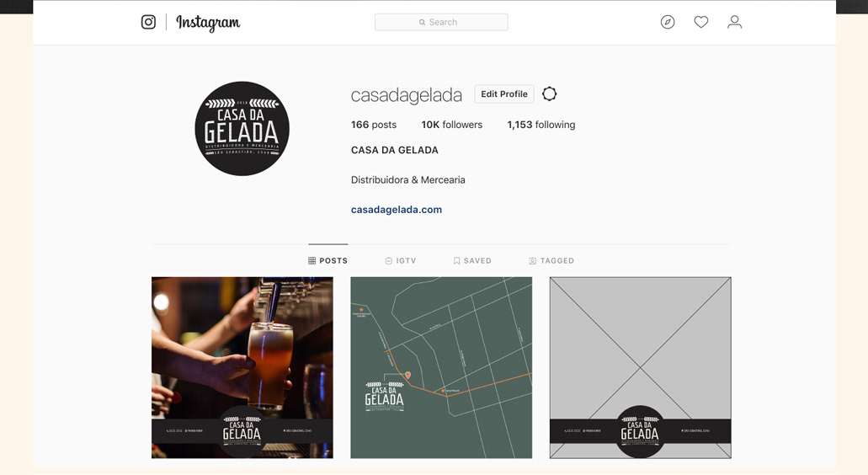
Task: Open the beer pouring photo post
Action: coord(242,367)
